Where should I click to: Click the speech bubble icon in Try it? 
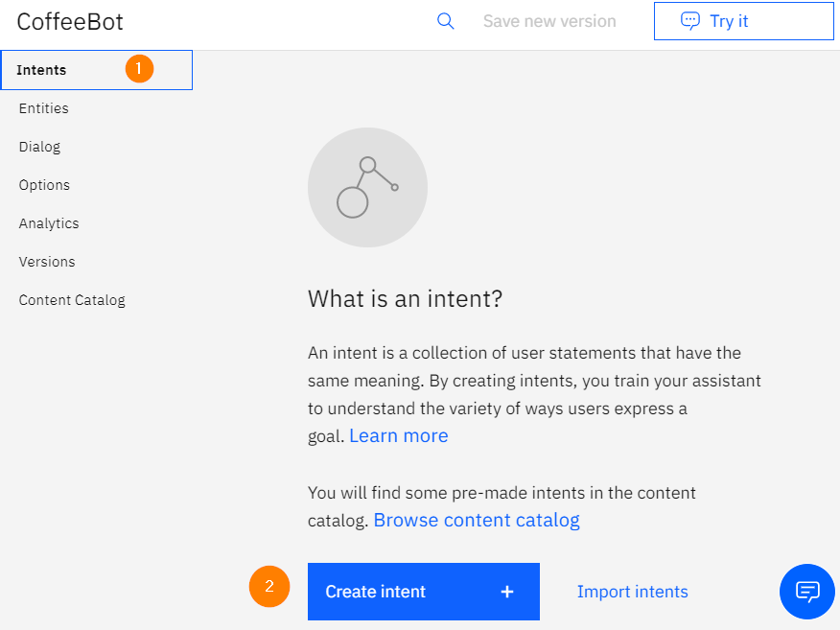pyautogui.click(x=690, y=21)
